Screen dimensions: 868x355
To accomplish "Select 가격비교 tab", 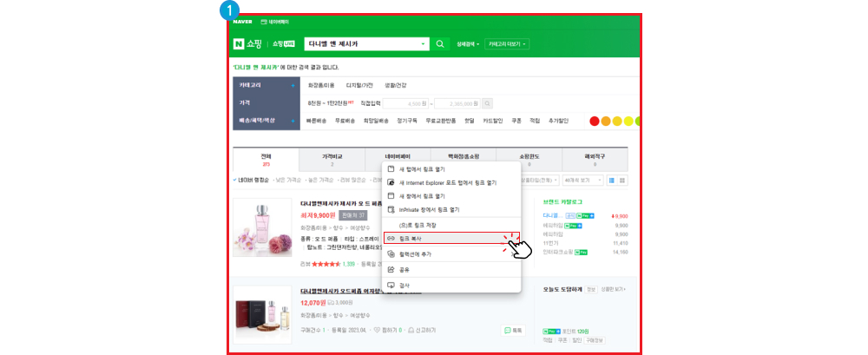I will tap(332, 160).
